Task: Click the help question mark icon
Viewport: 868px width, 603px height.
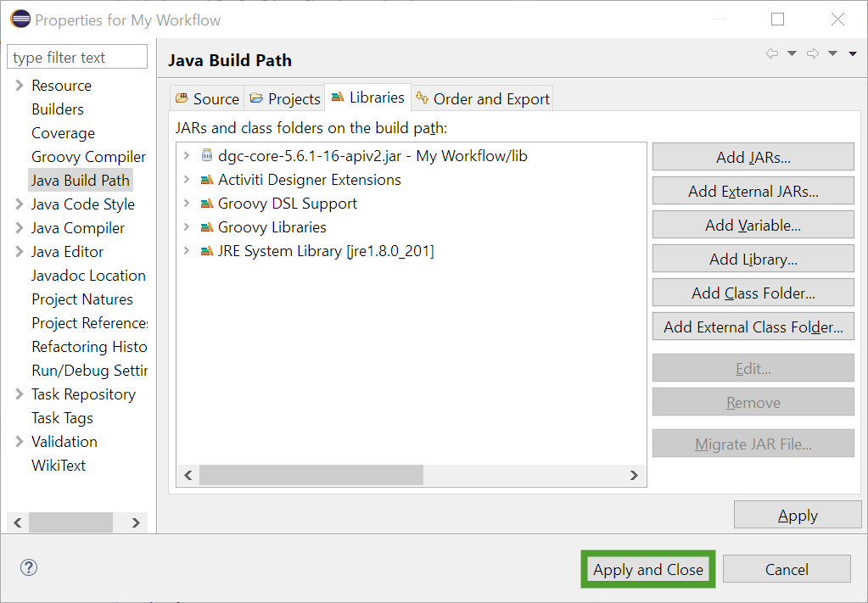Action: point(29,568)
